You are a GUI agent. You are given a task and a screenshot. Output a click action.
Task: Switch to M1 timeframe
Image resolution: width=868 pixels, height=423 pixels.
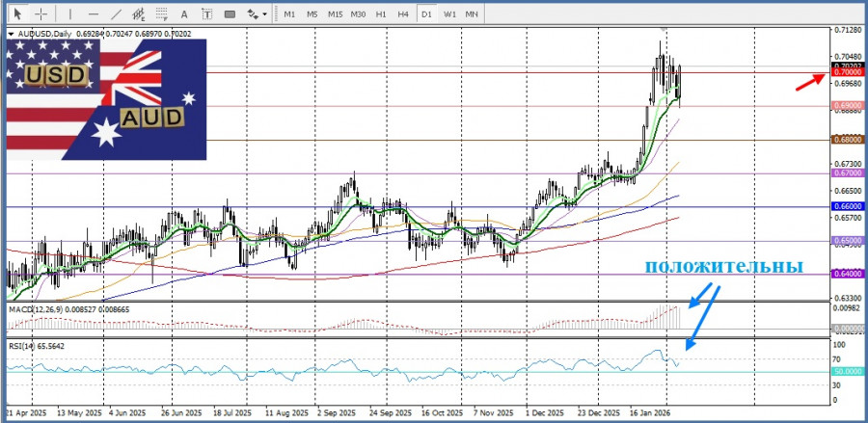point(289,14)
